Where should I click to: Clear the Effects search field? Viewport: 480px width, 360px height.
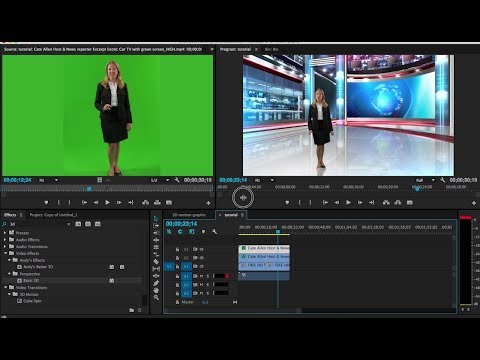click(69, 224)
